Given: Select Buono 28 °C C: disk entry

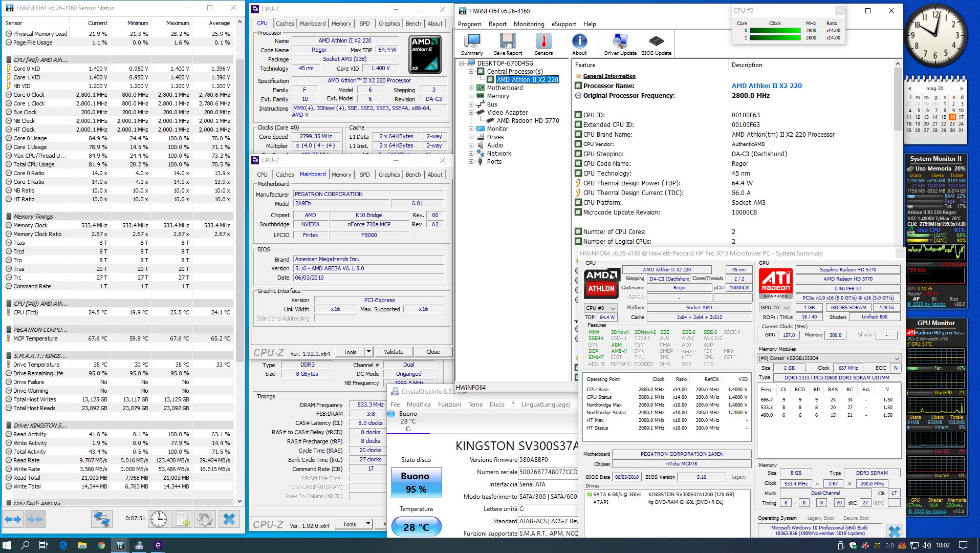Looking at the screenshot, I should click(408, 421).
